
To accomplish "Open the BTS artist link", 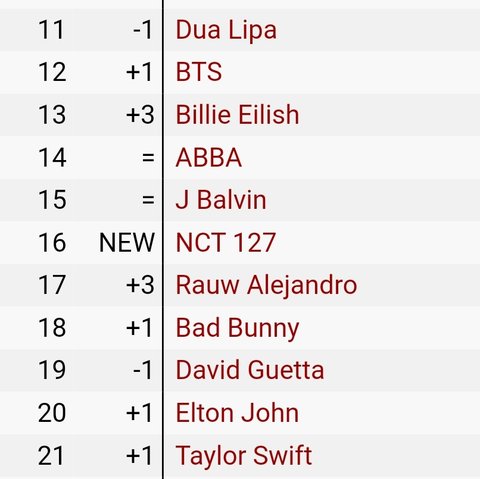I will [199, 72].
